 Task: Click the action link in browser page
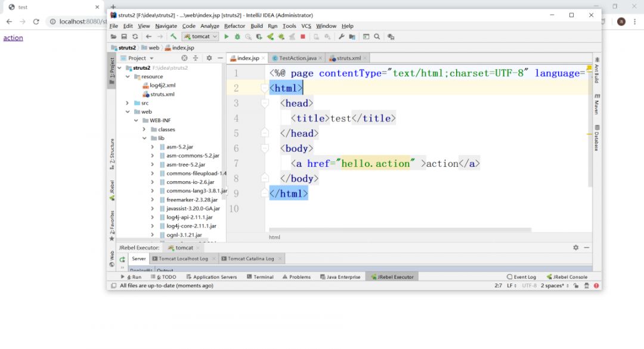[13, 38]
